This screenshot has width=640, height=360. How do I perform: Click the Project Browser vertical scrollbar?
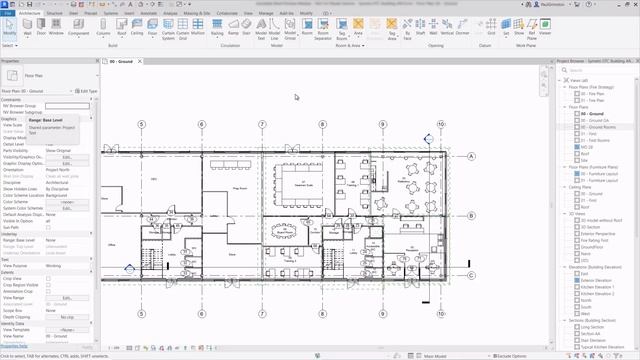637,155
